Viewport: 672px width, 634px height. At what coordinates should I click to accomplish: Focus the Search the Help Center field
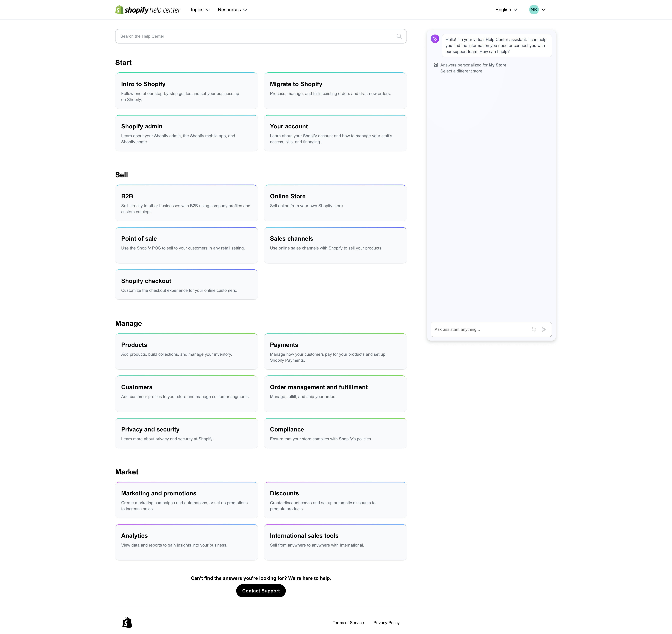(x=261, y=36)
